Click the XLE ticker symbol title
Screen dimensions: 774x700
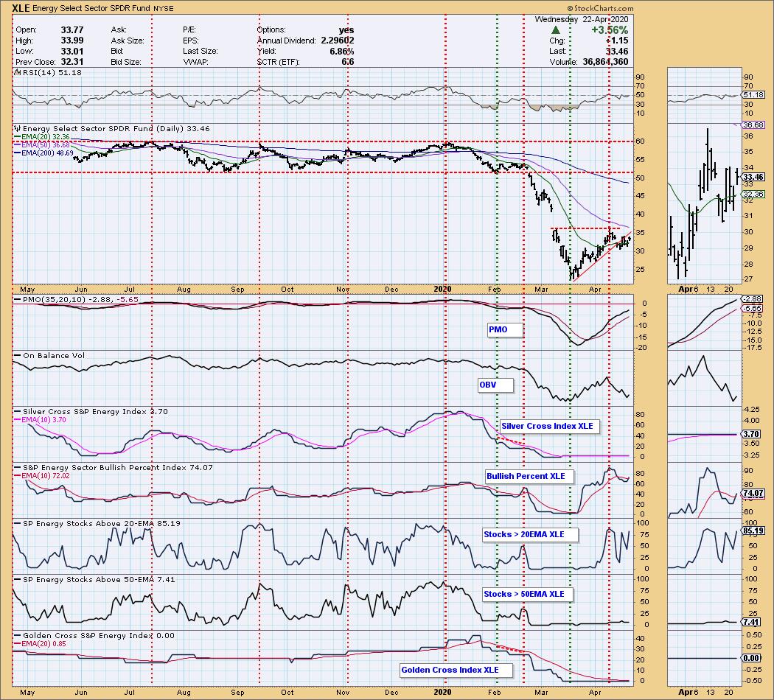click(20, 8)
